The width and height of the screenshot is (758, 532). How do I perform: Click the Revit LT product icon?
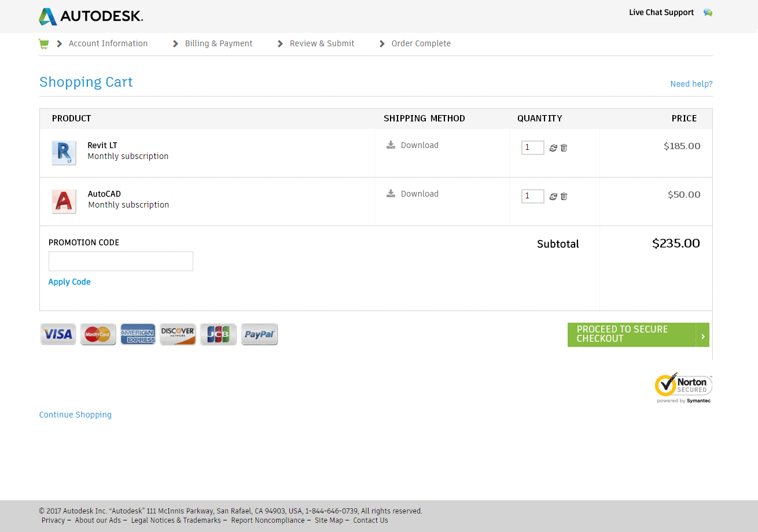(64, 153)
